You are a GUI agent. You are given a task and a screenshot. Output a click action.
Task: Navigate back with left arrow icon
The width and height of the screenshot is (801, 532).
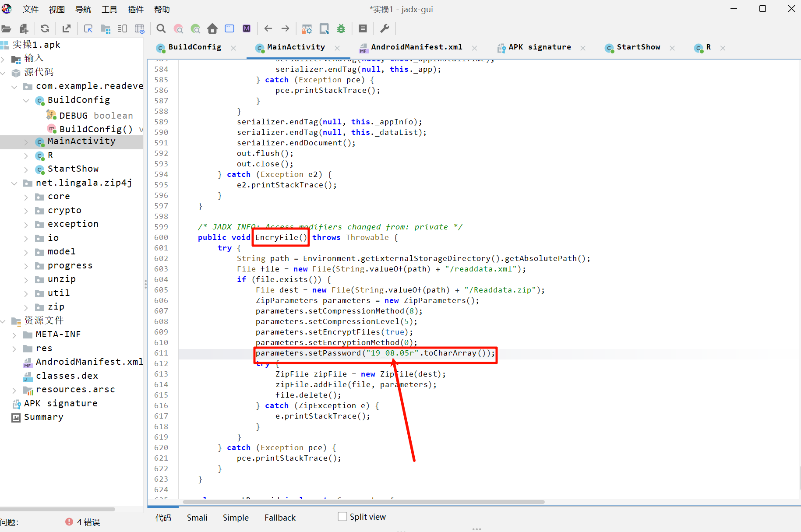point(268,29)
